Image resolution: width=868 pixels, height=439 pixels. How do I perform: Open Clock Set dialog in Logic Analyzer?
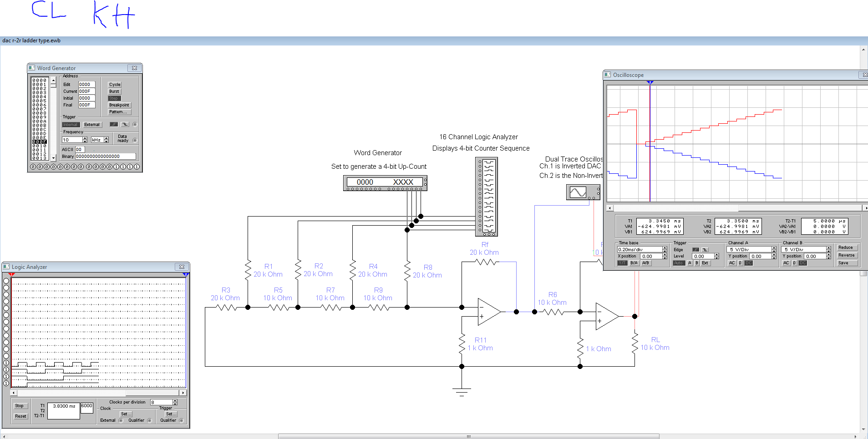click(x=126, y=414)
